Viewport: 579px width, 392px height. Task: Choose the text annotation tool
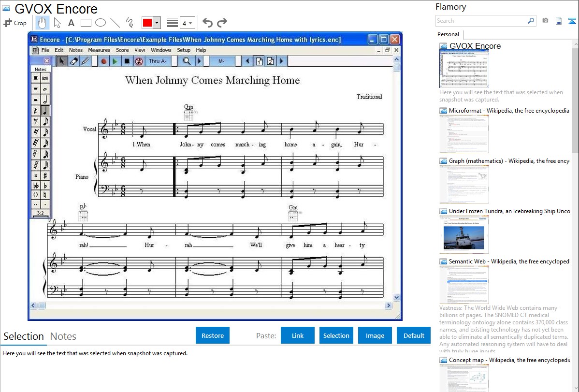[x=71, y=23]
